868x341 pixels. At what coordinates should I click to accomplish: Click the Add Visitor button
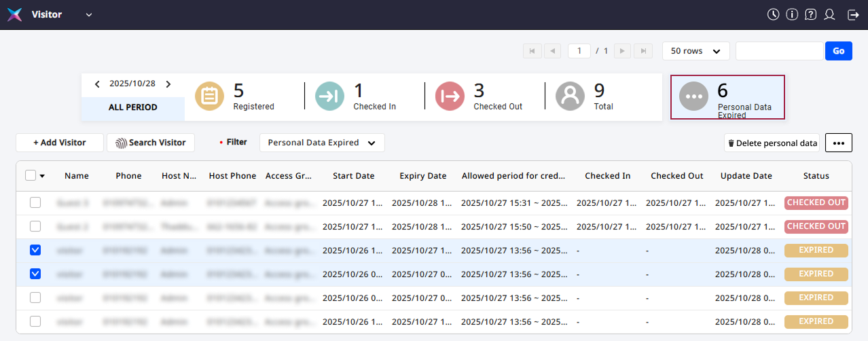point(60,143)
